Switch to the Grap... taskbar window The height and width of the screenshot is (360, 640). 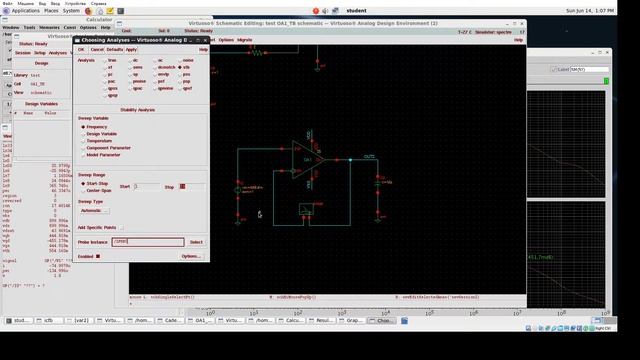[352, 321]
